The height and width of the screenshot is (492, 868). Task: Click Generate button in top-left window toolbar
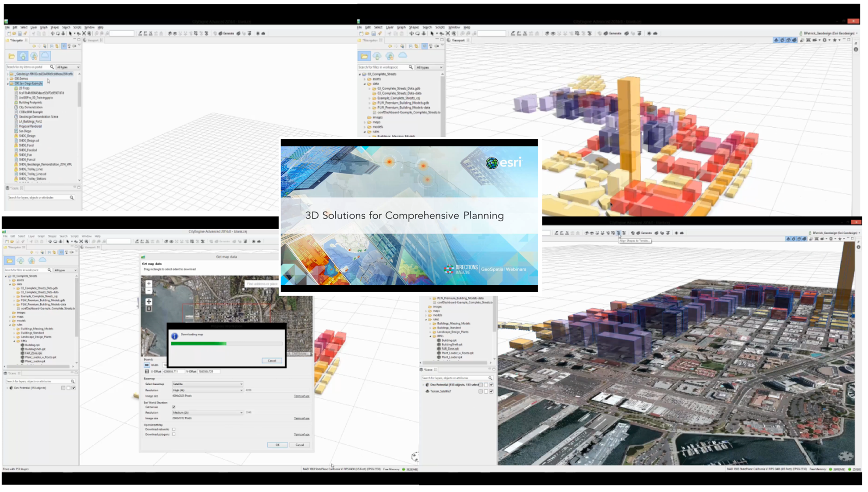coord(226,33)
